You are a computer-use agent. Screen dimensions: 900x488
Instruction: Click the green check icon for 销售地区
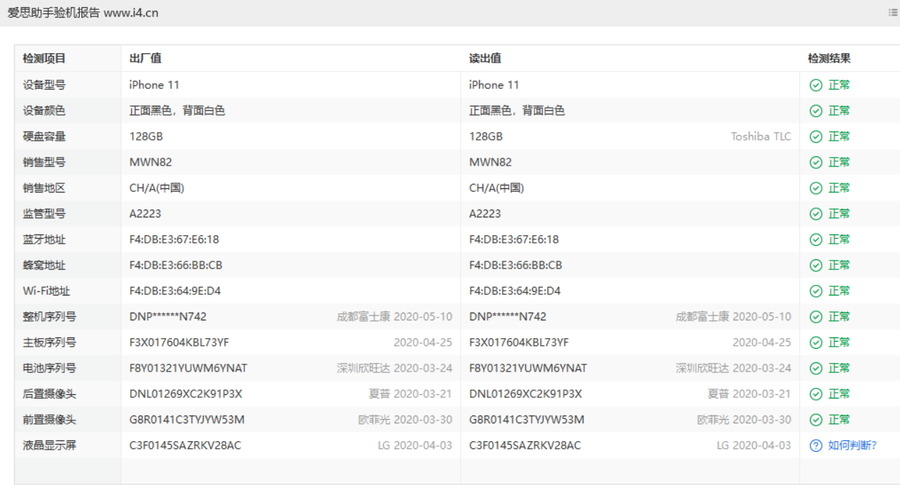click(x=816, y=188)
